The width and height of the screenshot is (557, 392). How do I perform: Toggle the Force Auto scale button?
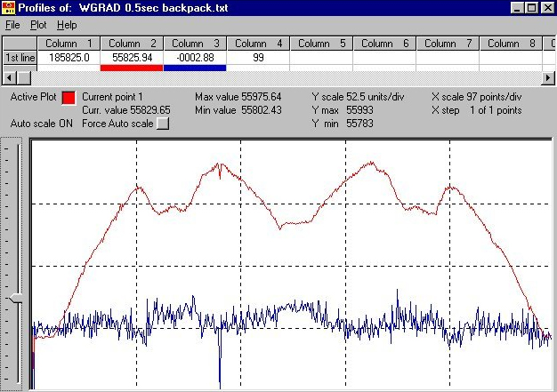click(x=162, y=124)
